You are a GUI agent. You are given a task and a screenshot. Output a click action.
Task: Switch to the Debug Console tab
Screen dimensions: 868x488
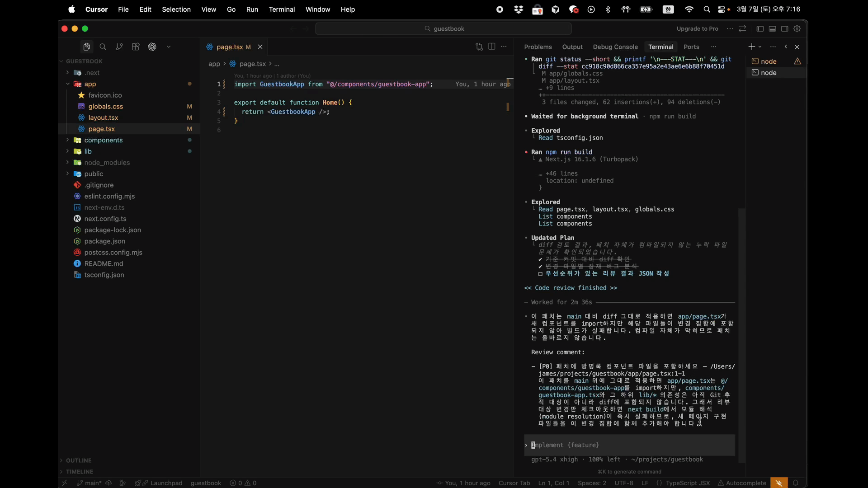[615, 47]
